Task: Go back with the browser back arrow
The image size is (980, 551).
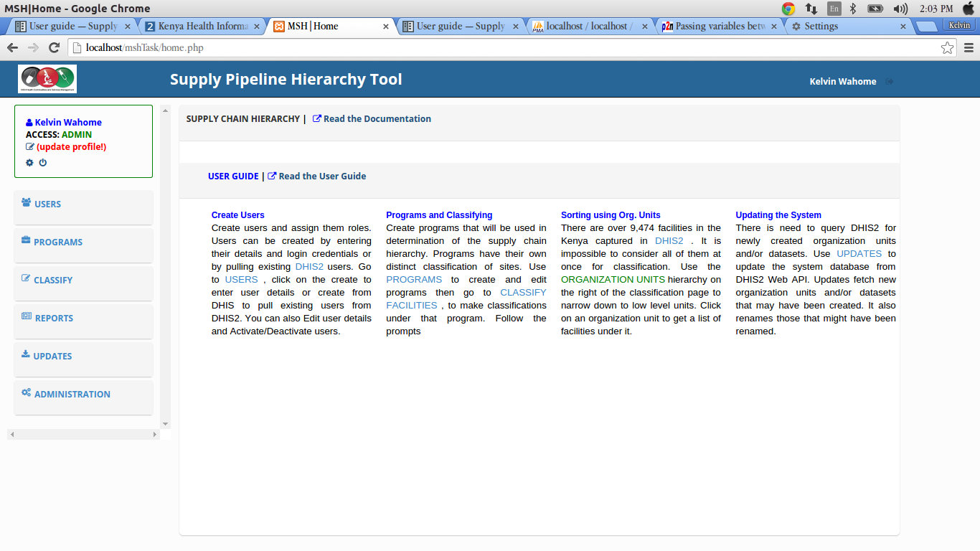Action: tap(12, 48)
